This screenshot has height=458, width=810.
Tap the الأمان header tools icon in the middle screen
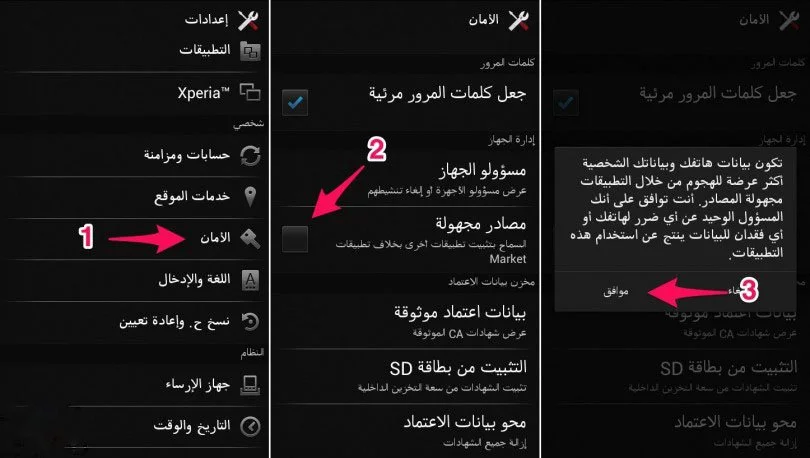tap(519, 20)
